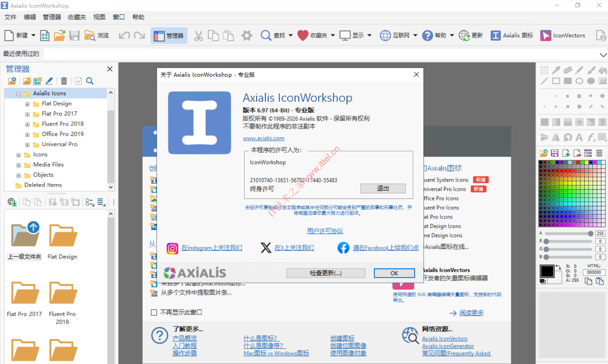Open the Flat Pro 2017 folder thumbnail
Image resolution: width=608 pixels, height=364 pixels.
[24, 293]
